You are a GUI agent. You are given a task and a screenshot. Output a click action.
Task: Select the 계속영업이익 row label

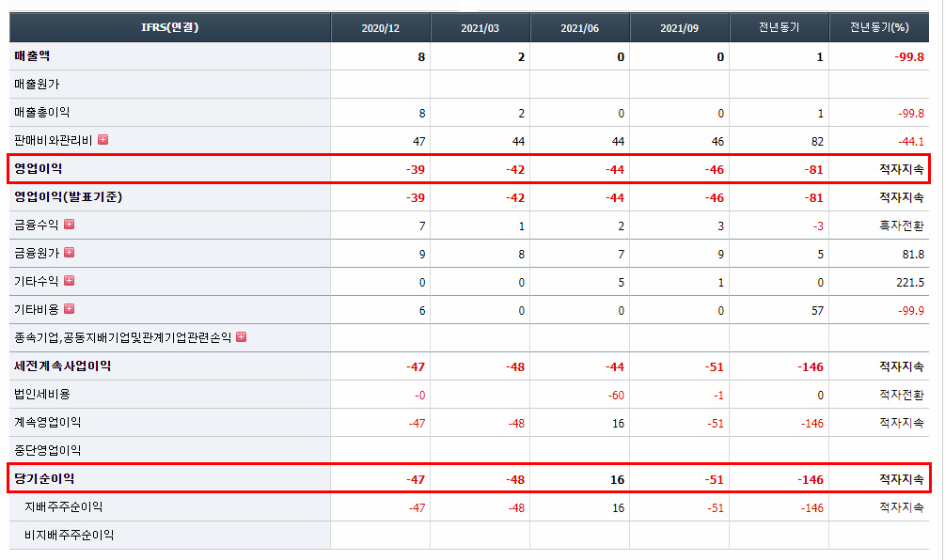tap(48, 423)
